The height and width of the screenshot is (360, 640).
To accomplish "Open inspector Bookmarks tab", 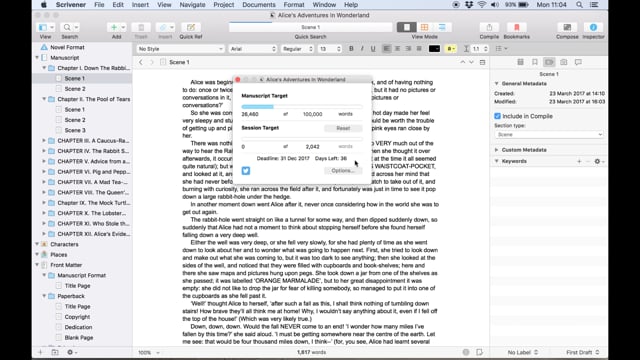I will click(535, 62).
